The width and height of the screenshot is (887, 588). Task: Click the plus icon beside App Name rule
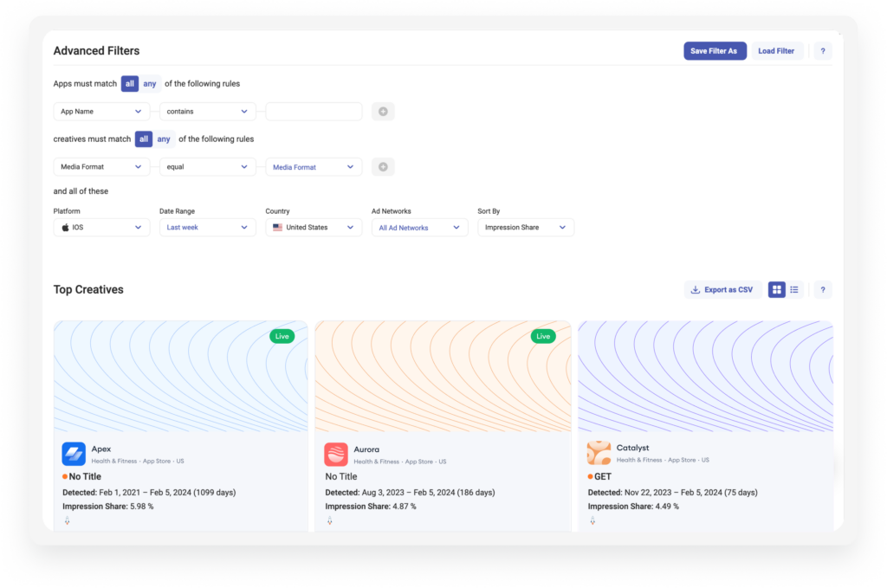coord(383,112)
